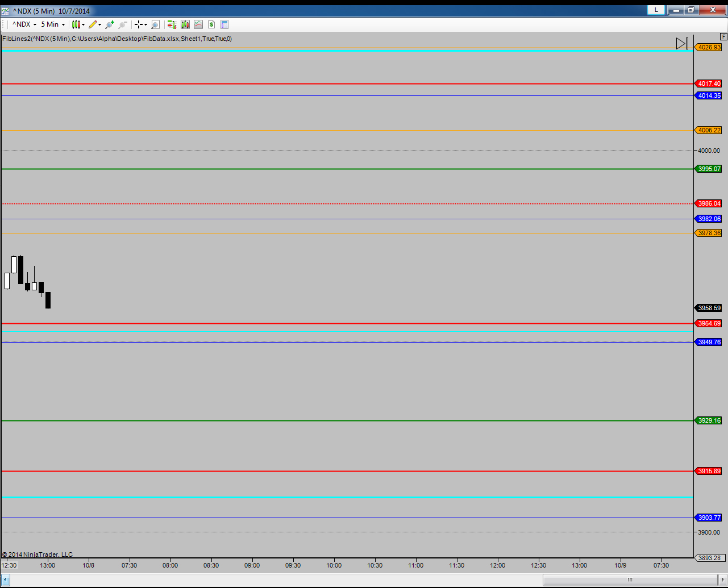Open the Indicators icon
The height and width of the screenshot is (588, 728).
tap(198, 24)
